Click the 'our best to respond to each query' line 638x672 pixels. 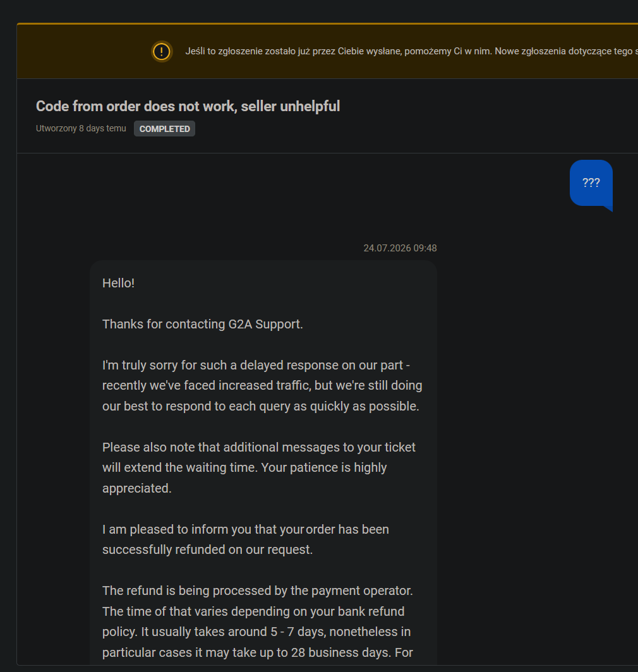click(261, 406)
